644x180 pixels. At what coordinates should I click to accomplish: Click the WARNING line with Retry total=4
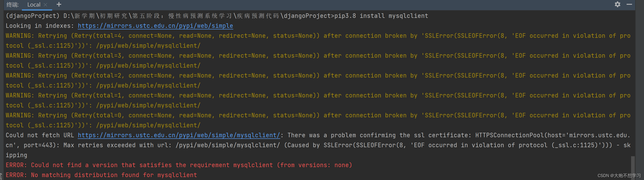point(318,40)
